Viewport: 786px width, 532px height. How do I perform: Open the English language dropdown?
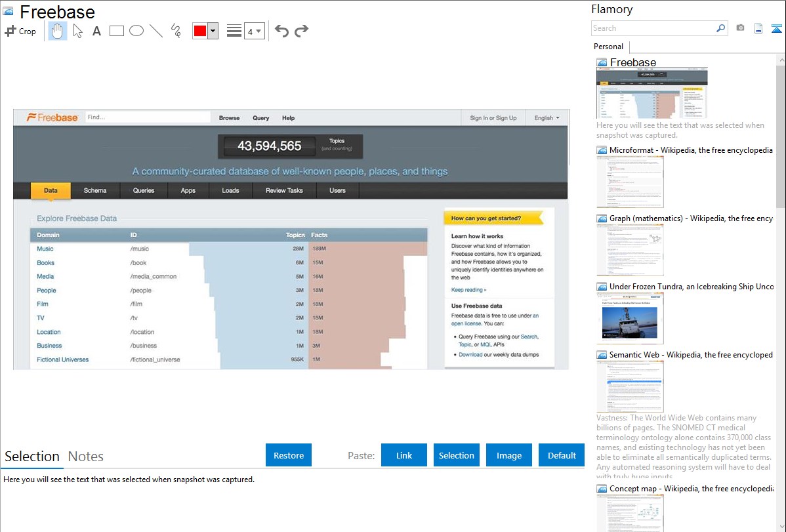(547, 118)
